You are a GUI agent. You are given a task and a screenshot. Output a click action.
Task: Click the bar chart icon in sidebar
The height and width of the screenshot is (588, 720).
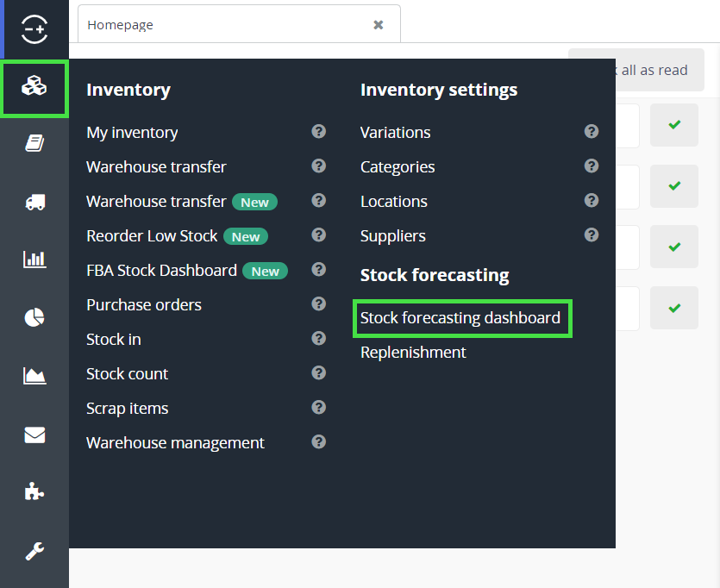(34, 259)
